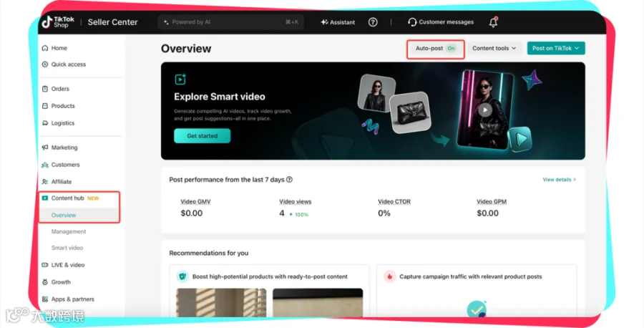Click the Assistant button label
The height and width of the screenshot is (328, 644).
[x=342, y=22]
